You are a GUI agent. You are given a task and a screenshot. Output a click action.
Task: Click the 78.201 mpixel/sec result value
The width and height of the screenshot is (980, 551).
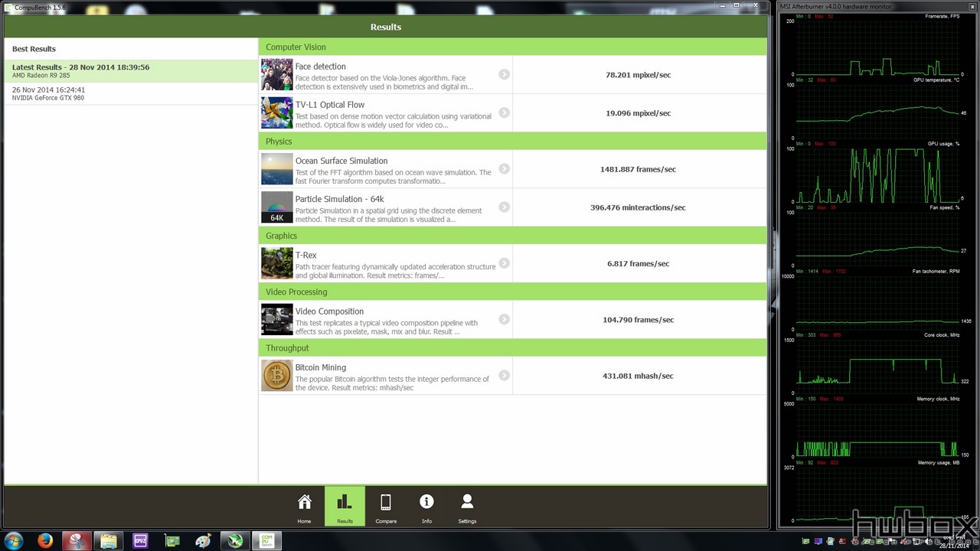pyautogui.click(x=638, y=75)
